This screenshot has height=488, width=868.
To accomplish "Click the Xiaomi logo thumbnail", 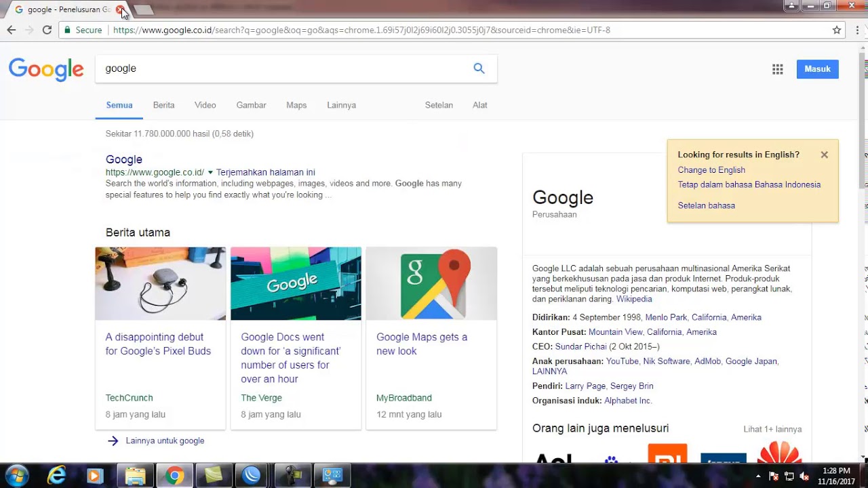I will pos(667,453).
